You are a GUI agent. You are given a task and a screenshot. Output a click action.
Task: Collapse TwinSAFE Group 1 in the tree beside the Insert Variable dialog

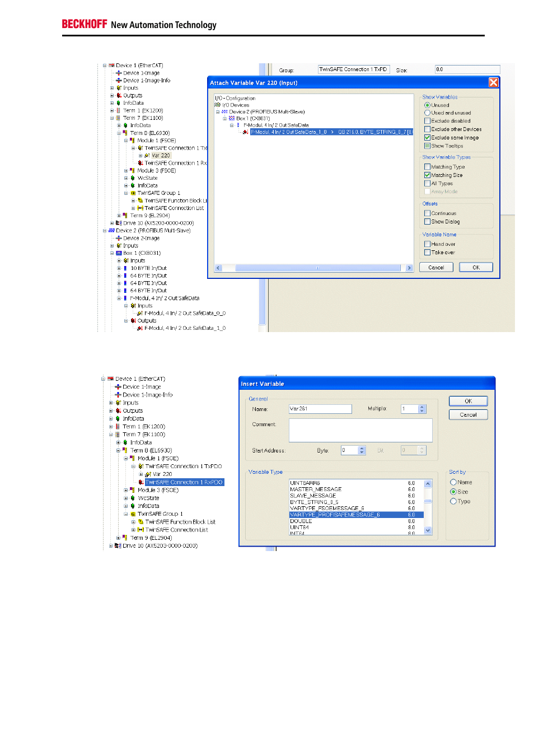point(126,514)
